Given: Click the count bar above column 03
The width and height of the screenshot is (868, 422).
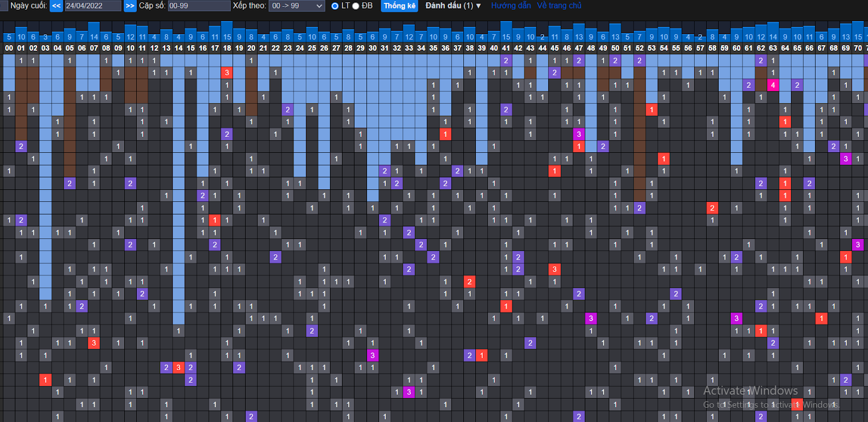Looking at the screenshot, I should click(45, 37).
